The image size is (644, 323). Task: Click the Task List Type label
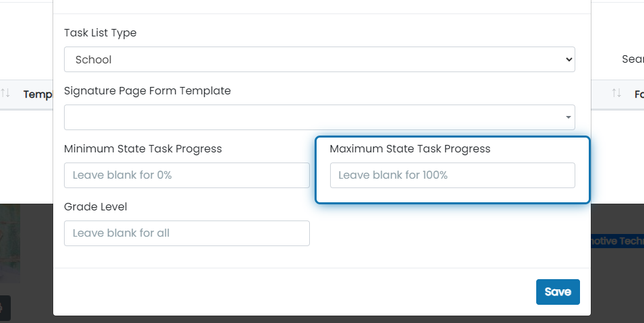pos(100,33)
